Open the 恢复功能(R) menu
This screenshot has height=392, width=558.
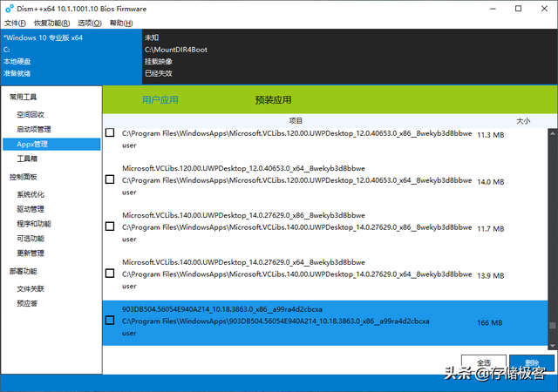tap(51, 24)
